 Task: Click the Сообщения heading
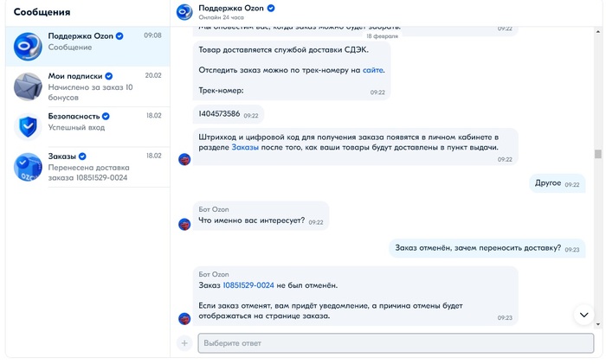coord(42,13)
